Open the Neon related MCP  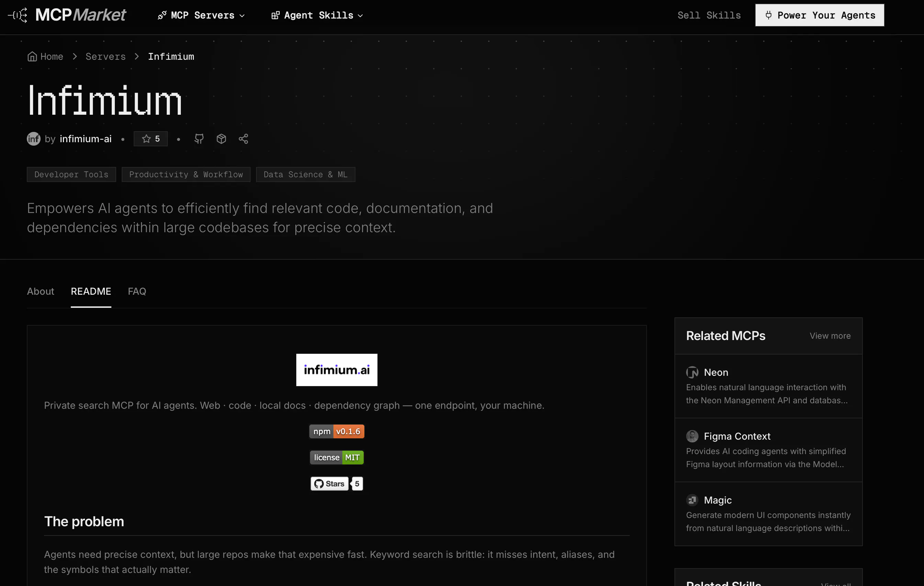pyautogui.click(x=768, y=386)
